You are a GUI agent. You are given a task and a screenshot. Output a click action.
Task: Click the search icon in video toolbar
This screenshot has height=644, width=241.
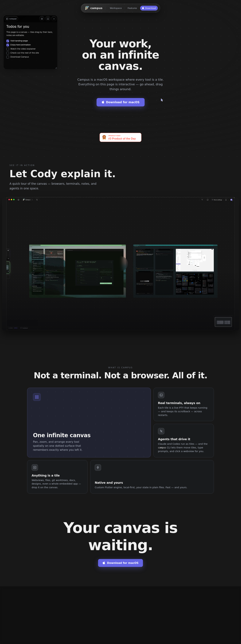(x=37, y=200)
